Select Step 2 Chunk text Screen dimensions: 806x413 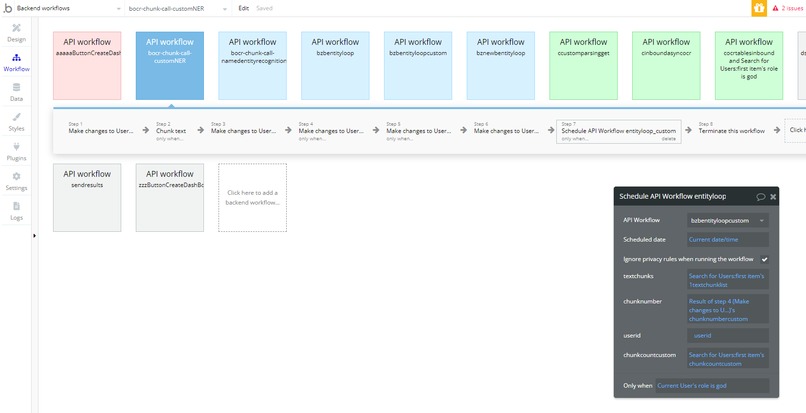(x=171, y=131)
